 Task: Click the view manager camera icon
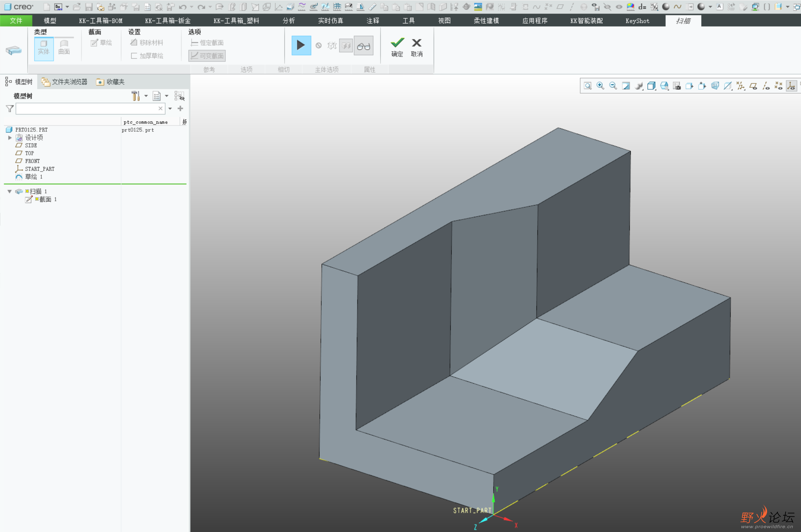(677, 86)
